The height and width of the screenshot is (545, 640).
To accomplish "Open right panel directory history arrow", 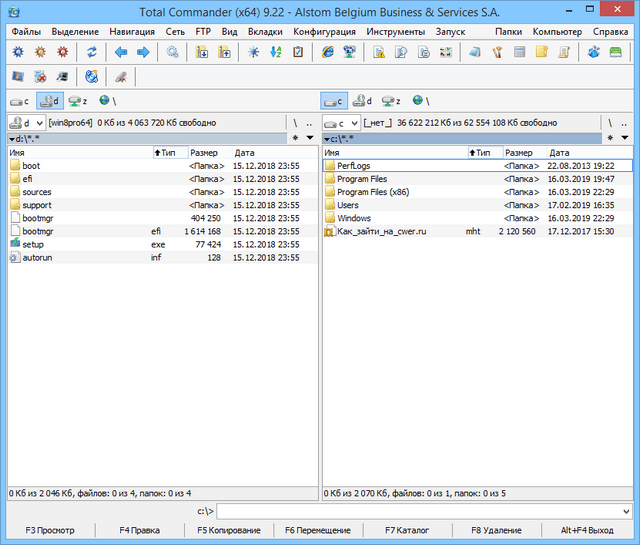I will click(624, 138).
